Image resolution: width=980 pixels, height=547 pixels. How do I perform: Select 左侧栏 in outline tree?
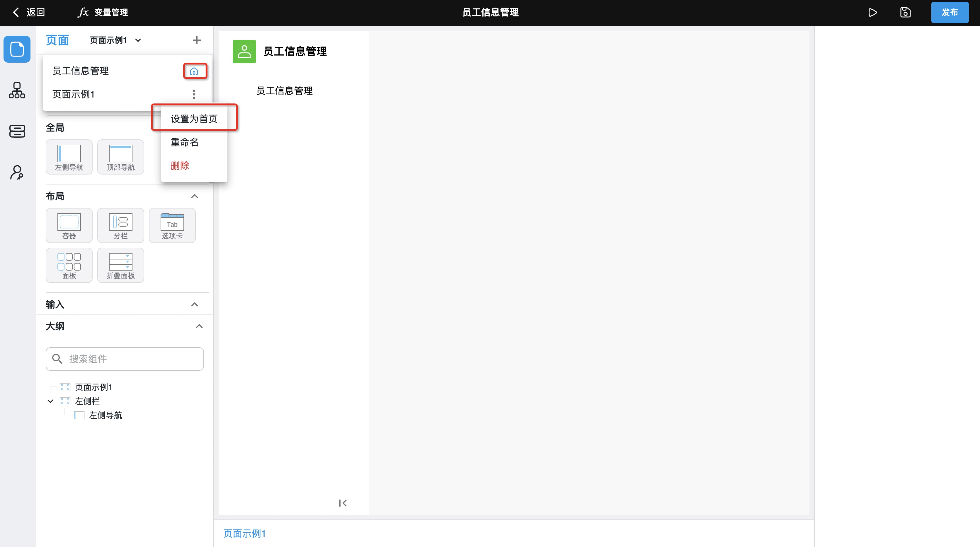pyautogui.click(x=87, y=401)
